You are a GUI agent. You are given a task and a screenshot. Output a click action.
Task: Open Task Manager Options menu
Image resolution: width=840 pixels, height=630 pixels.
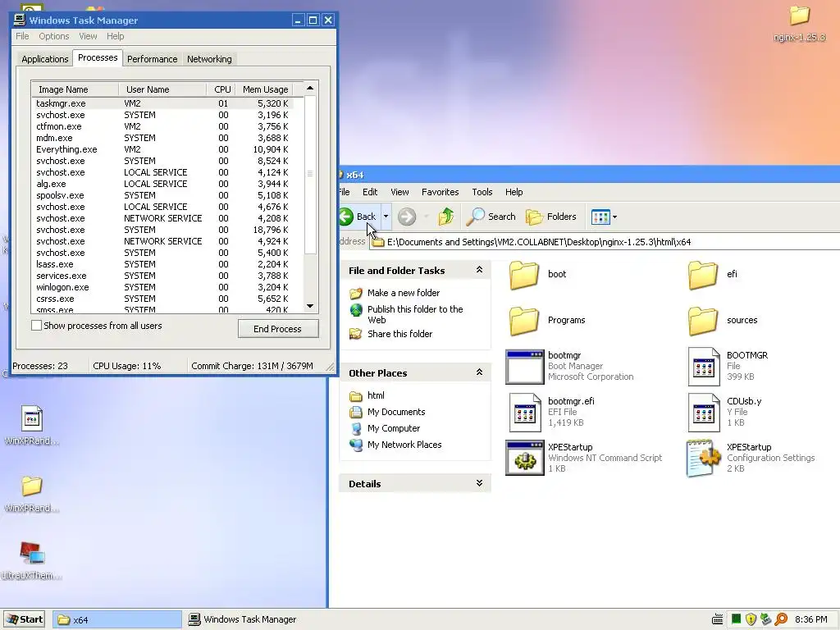click(53, 36)
